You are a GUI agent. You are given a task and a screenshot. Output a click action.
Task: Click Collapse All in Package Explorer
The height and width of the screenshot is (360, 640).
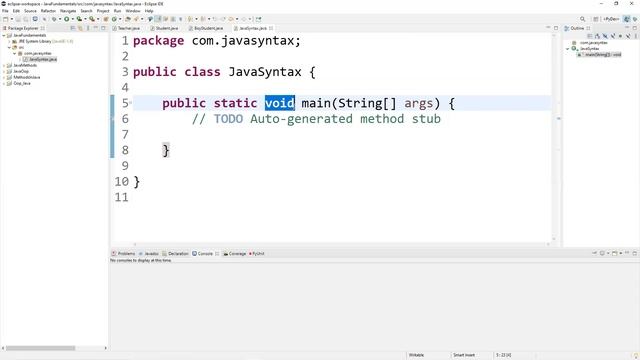73,28
